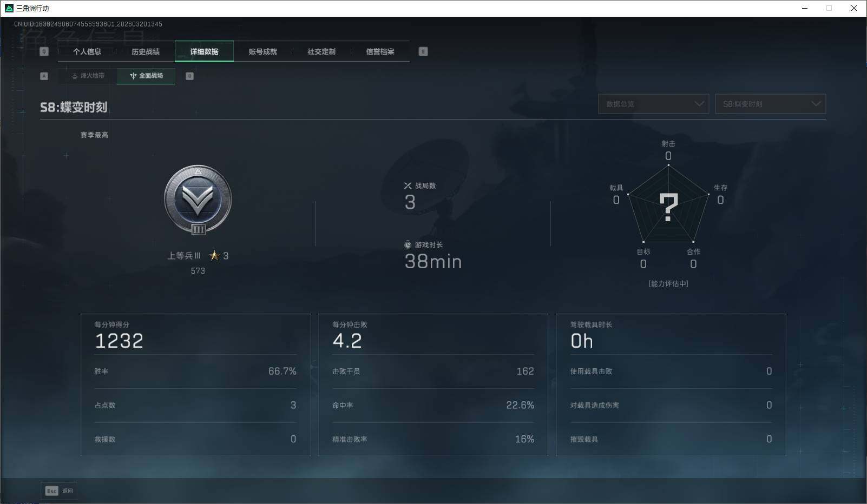Click the crossed swords 战局数 icon
This screenshot has height=504, width=867.
tap(408, 185)
